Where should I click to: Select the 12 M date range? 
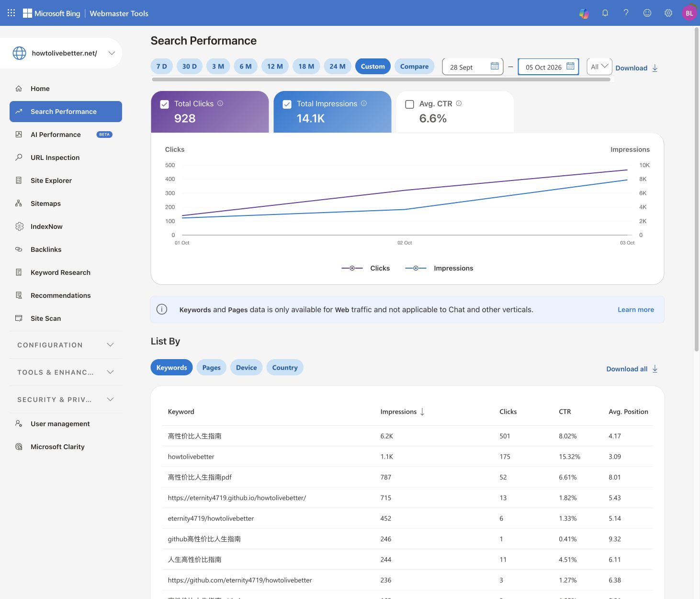[x=275, y=67]
